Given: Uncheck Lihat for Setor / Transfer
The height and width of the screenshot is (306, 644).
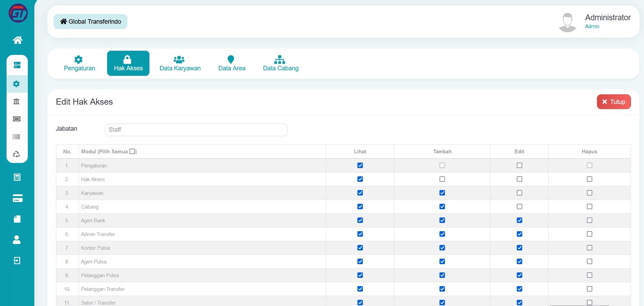Looking at the screenshot, I should coord(360,303).
